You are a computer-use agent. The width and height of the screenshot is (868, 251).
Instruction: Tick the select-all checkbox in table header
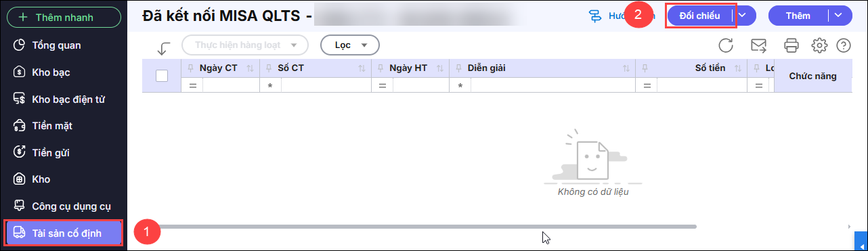coord(162,76)
